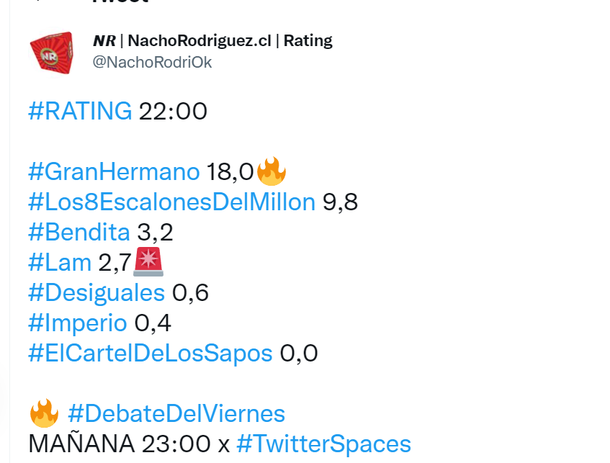Open the #RATING hashtag
Image resolution: width=610 pixels, height=463 pixels.
[80, 111]
